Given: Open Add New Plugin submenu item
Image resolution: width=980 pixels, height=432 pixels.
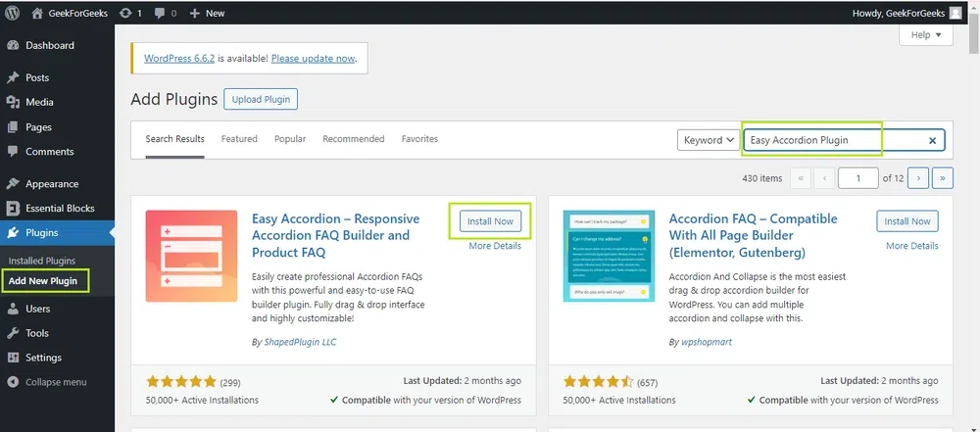Looking at the screenshot, I should (x=43, y=281).
